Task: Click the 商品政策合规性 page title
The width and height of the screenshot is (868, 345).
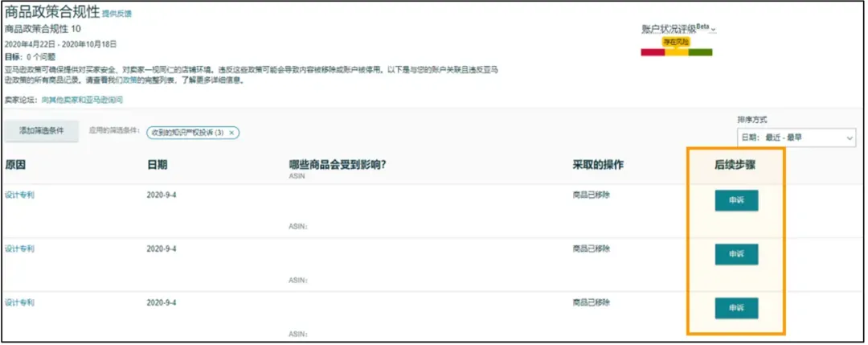Action: coord(52,11)
